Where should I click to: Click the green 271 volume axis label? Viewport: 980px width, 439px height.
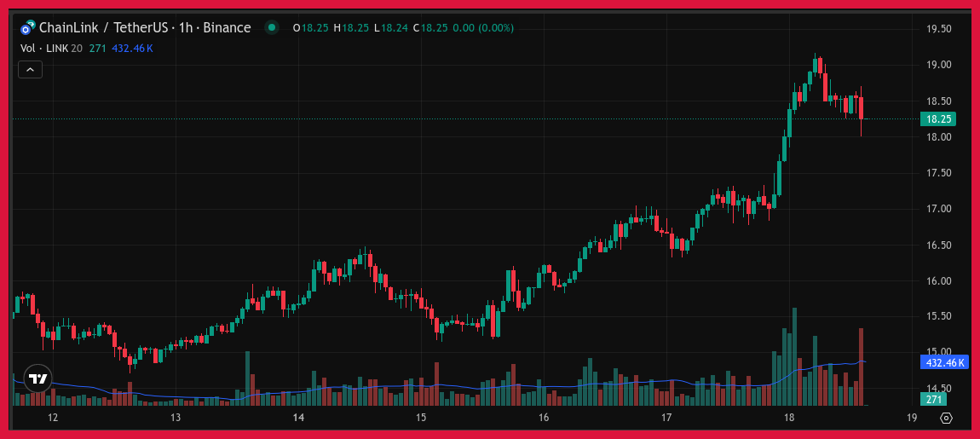[934, 399]
